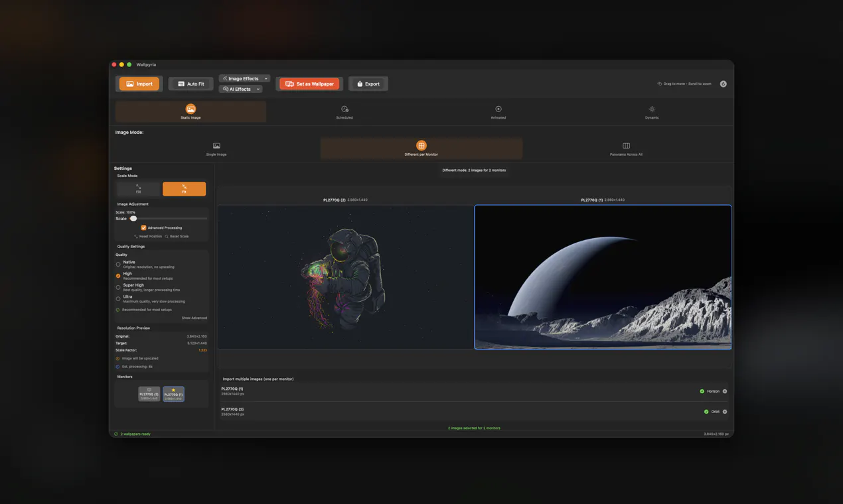
Task: Click the 'Est. processing' info icon
Action: pyautogui.click(x=117, y=367)
